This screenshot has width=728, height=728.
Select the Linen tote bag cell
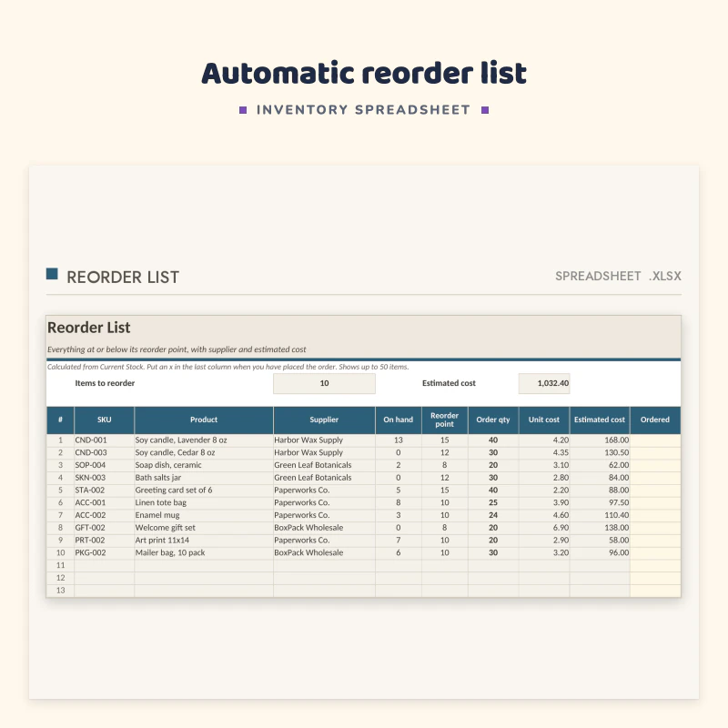pos(204,503)
